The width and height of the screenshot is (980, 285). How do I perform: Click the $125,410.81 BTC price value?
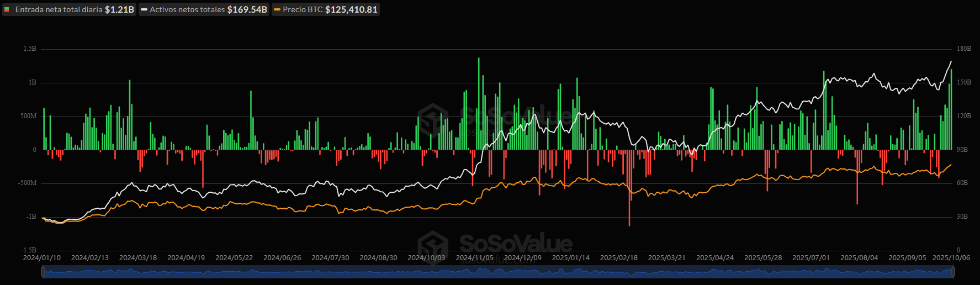[351, 9]
